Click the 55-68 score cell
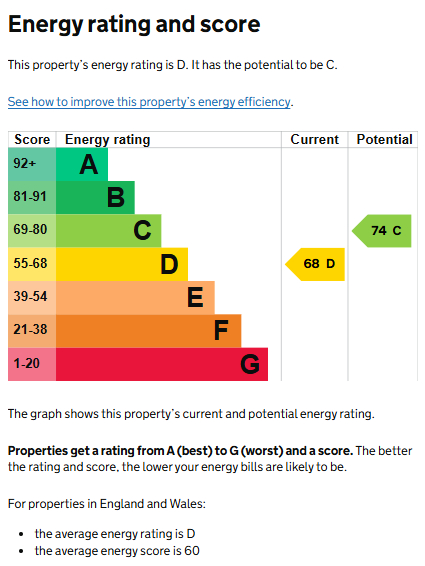Image resolution: width=425 pixels, height=566 pixels. click(x=32, y=264)
